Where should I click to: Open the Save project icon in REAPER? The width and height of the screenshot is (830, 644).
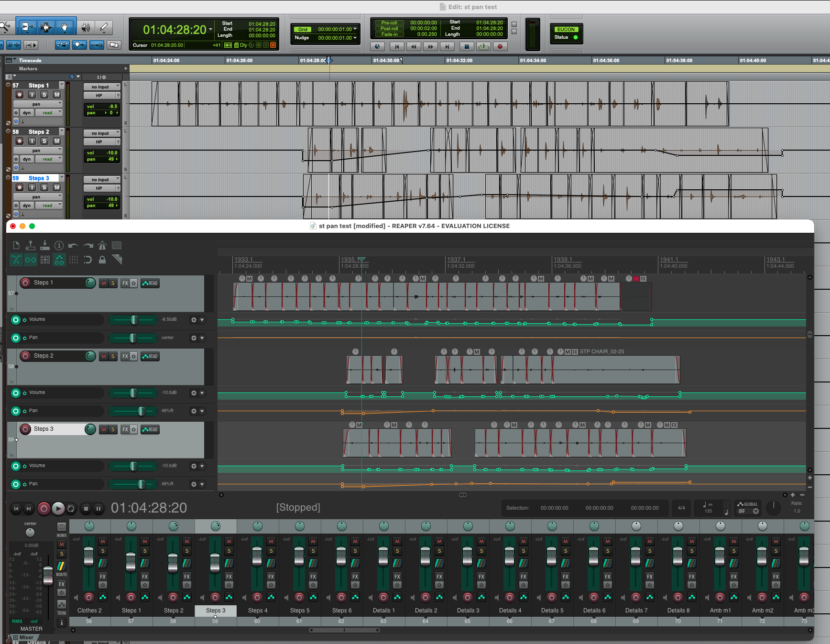(x=45, y=245)
